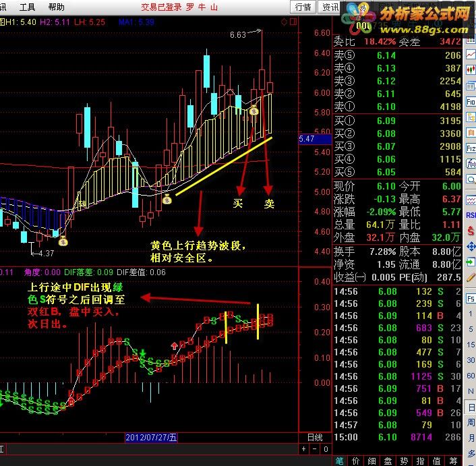Select the 周 weekly period
This screenshot has width=476, height=466.
(471, 422)
